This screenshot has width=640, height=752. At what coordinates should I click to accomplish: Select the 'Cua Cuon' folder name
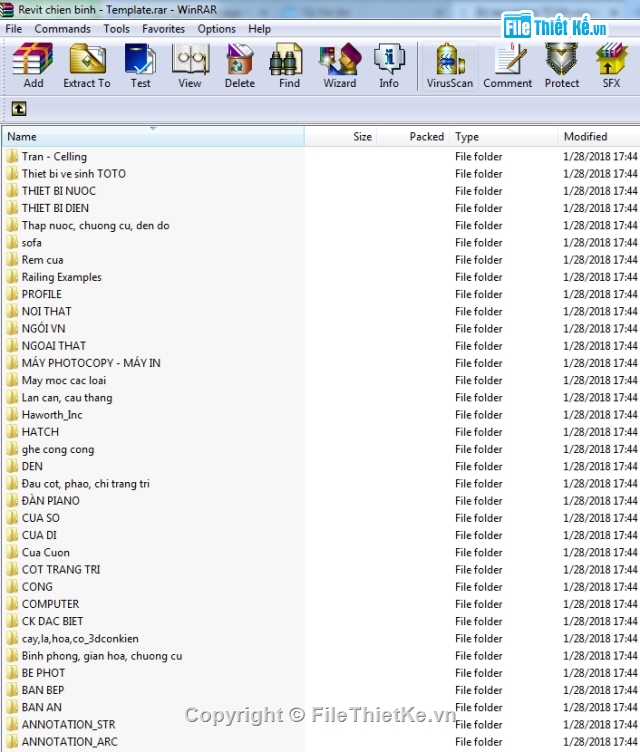pos(46,552)
